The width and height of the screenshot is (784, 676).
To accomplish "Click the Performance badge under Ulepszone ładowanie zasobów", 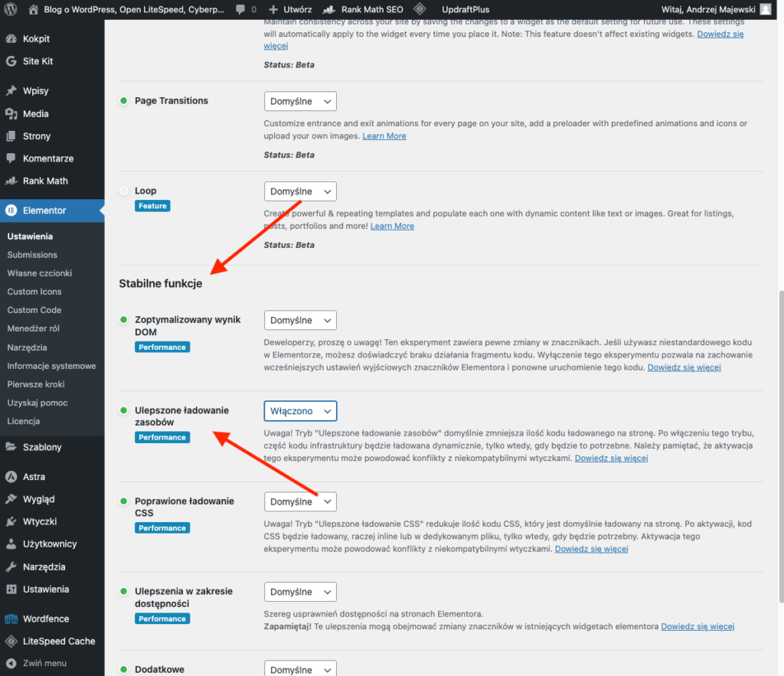I will pos(162,437).
